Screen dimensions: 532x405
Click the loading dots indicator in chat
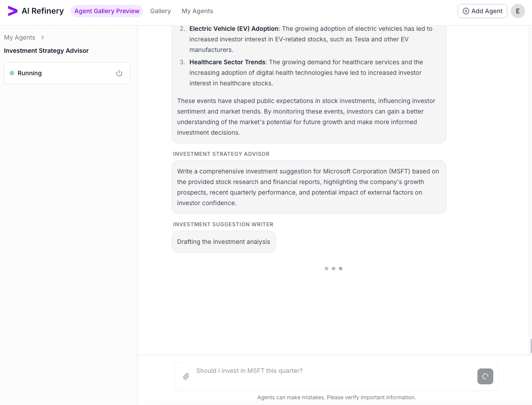click(334, 269)
